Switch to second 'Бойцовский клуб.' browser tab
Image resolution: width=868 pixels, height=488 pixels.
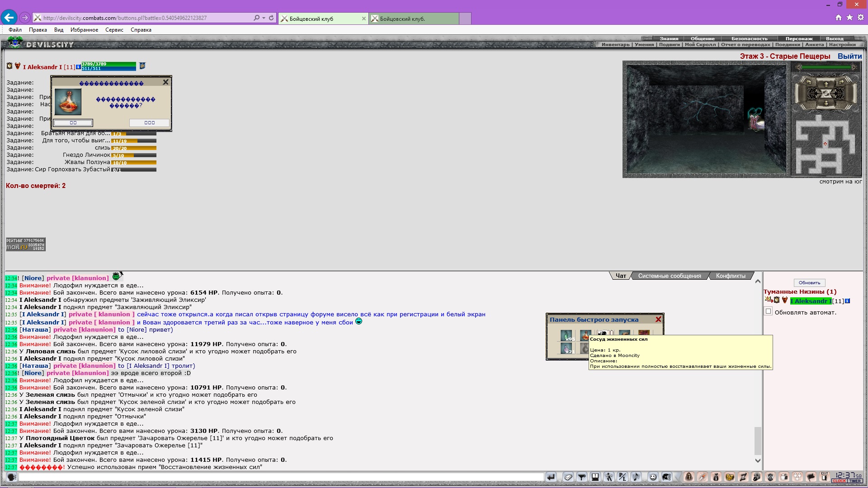pos(414,19)
